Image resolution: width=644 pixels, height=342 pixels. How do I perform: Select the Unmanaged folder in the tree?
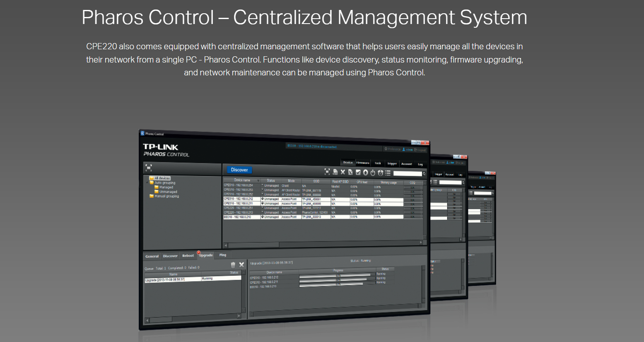[x=168, y=192]
